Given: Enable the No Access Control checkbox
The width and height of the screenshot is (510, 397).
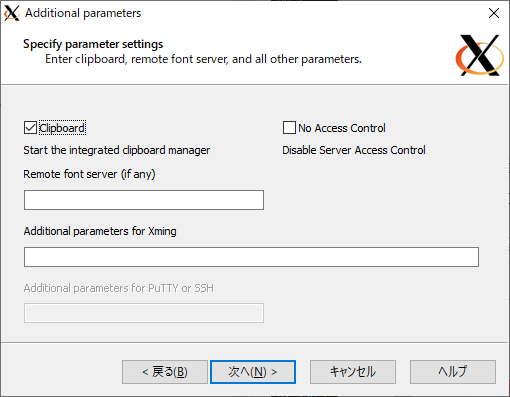Looking at the screenshot, I should tap(289, 128).
